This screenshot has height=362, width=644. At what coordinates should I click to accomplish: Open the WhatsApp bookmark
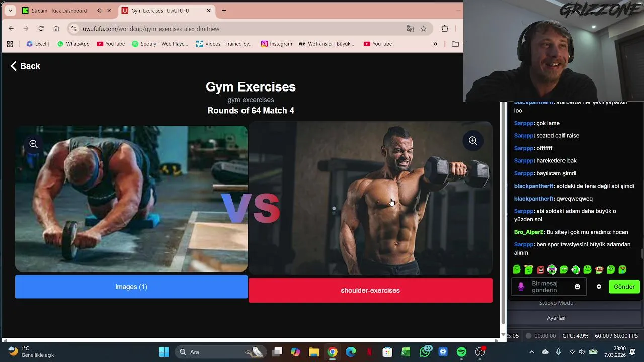point(73,44)
